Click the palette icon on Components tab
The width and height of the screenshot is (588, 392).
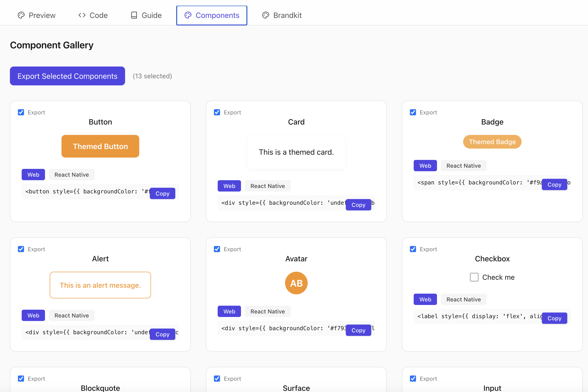point(188,15)
